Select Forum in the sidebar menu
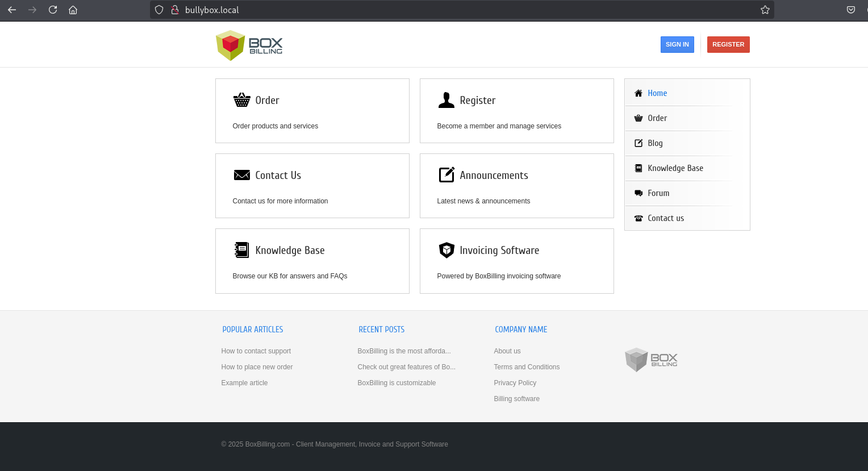868x471 pixels. (x=658, y=193)
